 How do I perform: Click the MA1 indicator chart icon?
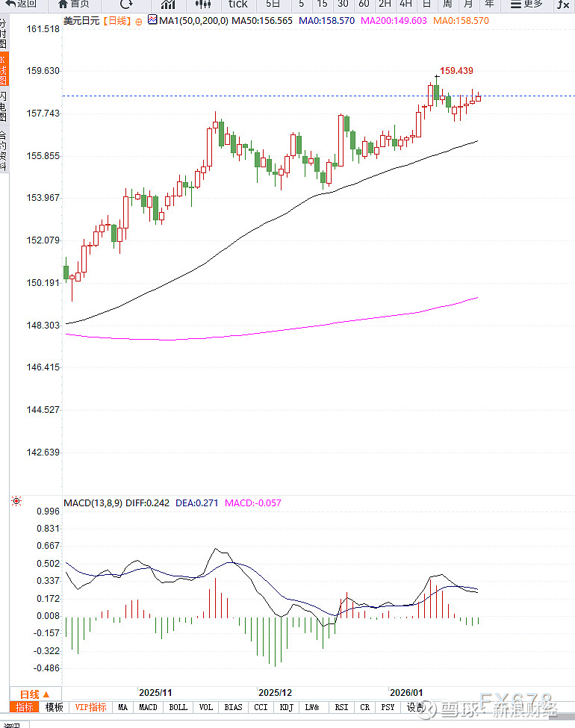pyautogui.click(x=152, y=20)
